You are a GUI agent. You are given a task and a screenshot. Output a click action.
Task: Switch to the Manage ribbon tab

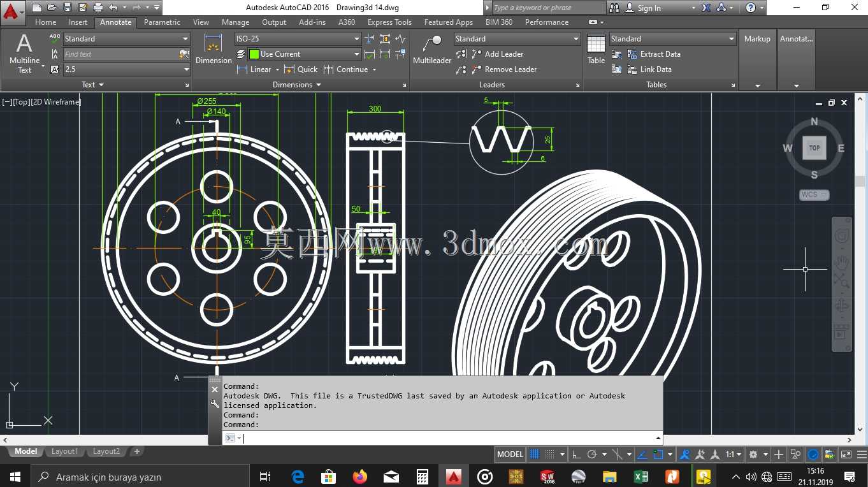tap(235, 22)
